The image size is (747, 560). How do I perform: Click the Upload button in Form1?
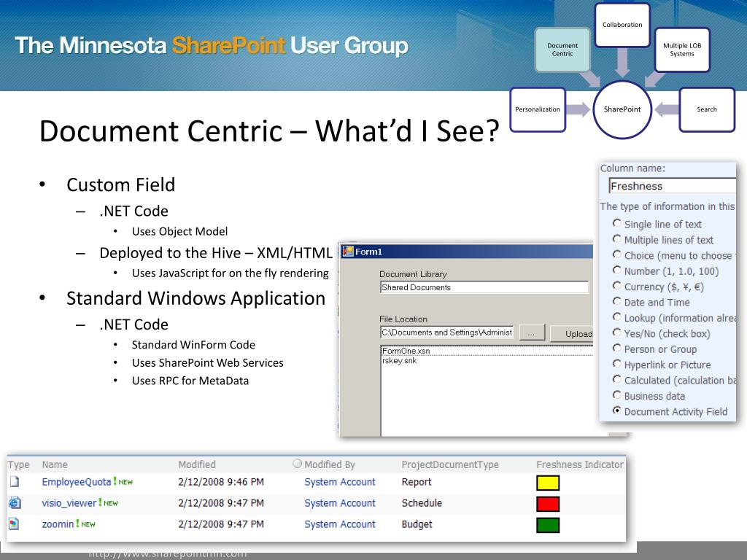(x=572, y=333)
